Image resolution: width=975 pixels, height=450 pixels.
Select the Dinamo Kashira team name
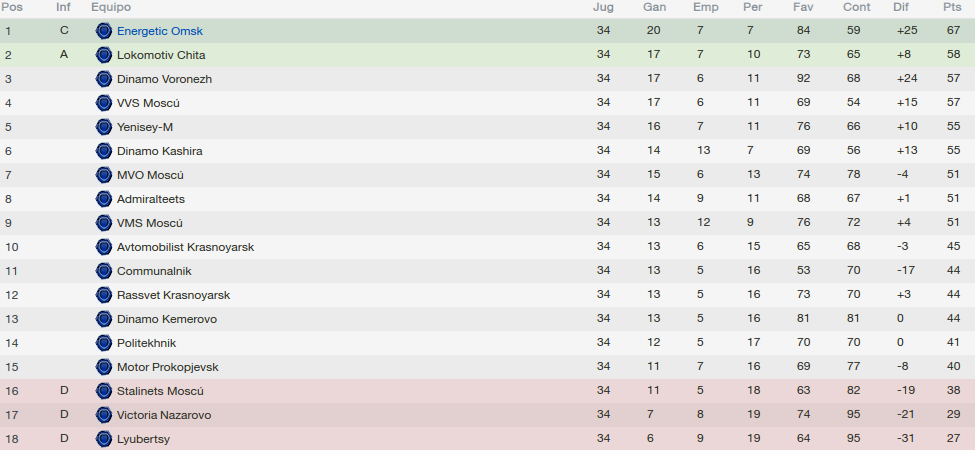click(159, 151)
